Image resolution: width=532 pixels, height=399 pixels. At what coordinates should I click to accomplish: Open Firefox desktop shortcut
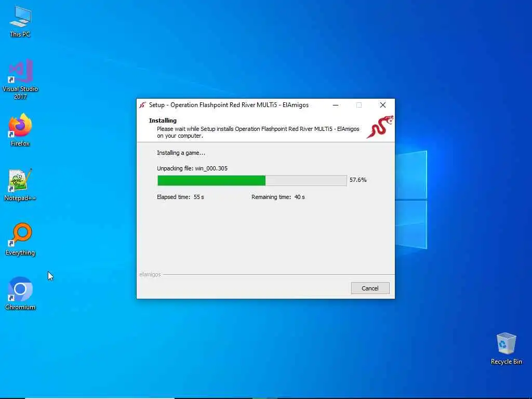click(x=20, y=130)
